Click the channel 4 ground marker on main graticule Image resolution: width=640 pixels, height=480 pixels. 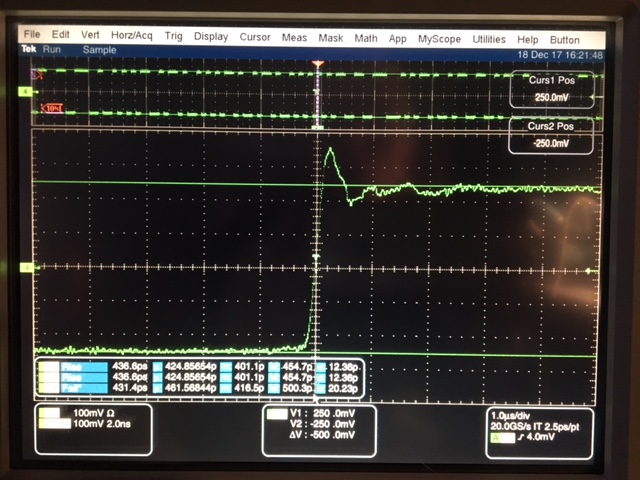(27, 268)
